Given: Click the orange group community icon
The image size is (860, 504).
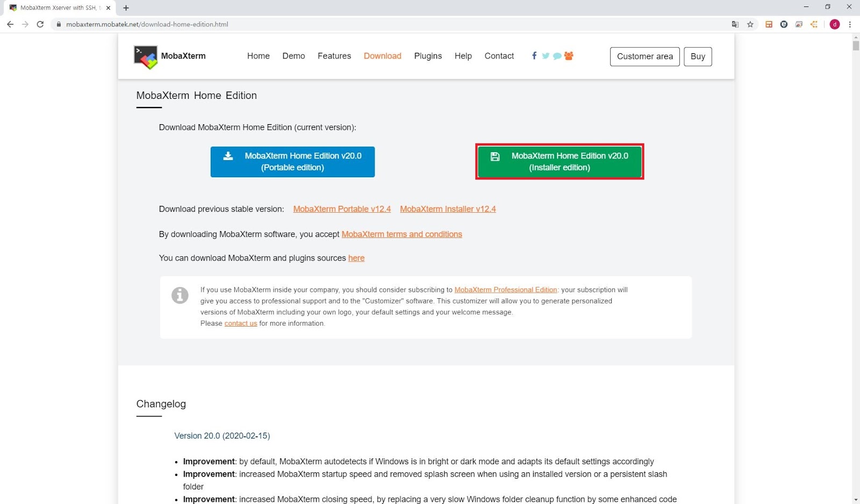Looking at the screenshot, I should tap(569, 56).
